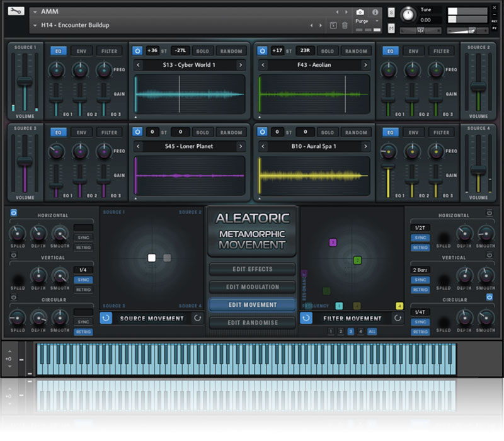Viewport: 504px width, 441px height.
Task: Toggle SYNC for left Vertical movement
Action: pos(83,280)
